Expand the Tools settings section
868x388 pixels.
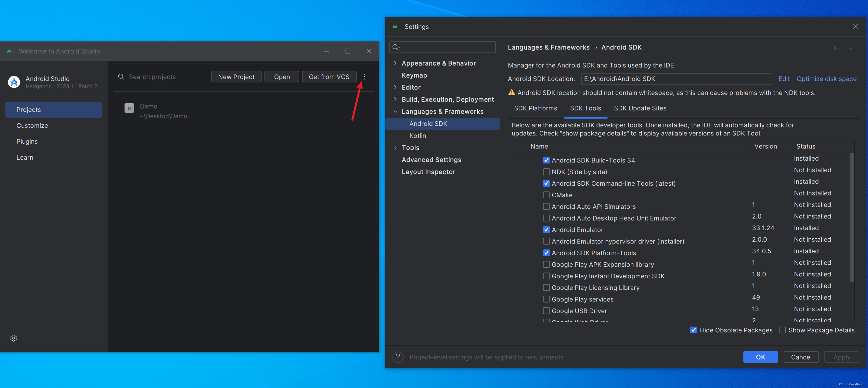[395, 148]
